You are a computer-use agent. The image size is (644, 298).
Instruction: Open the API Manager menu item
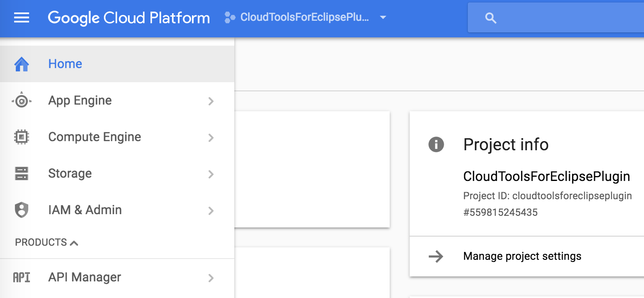point(85,277)
